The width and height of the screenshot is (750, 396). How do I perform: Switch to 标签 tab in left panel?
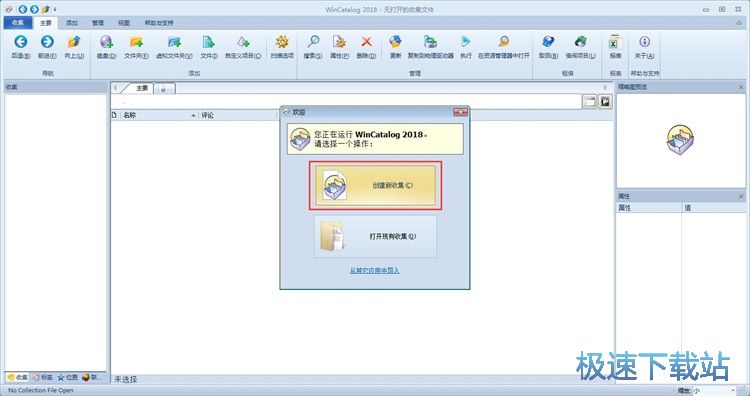(x=43, y=377)
